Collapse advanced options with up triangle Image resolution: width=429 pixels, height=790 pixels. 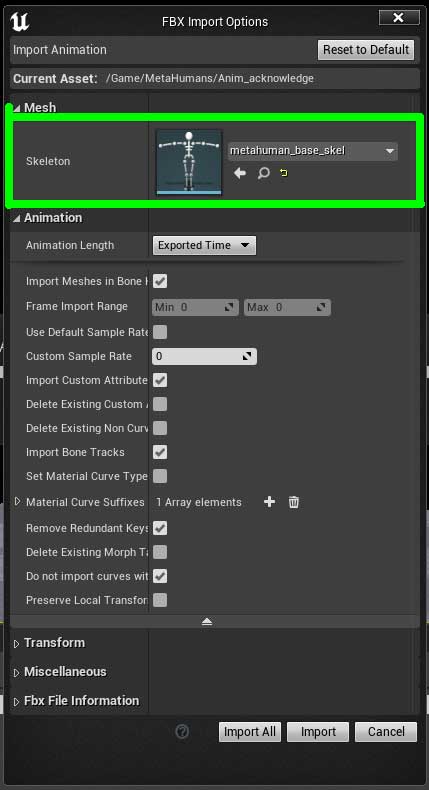(207, 622)
